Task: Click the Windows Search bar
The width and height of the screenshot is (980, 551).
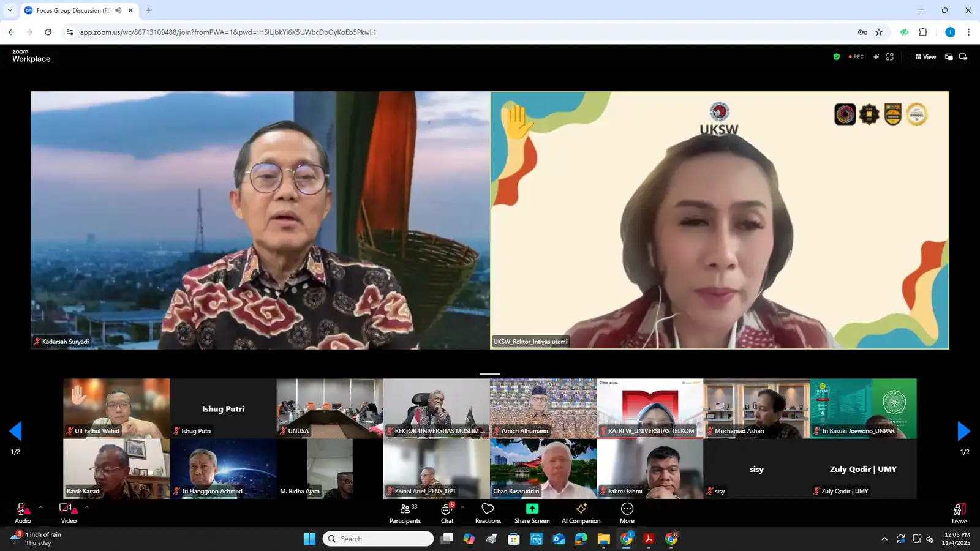Action: (377, 539)
